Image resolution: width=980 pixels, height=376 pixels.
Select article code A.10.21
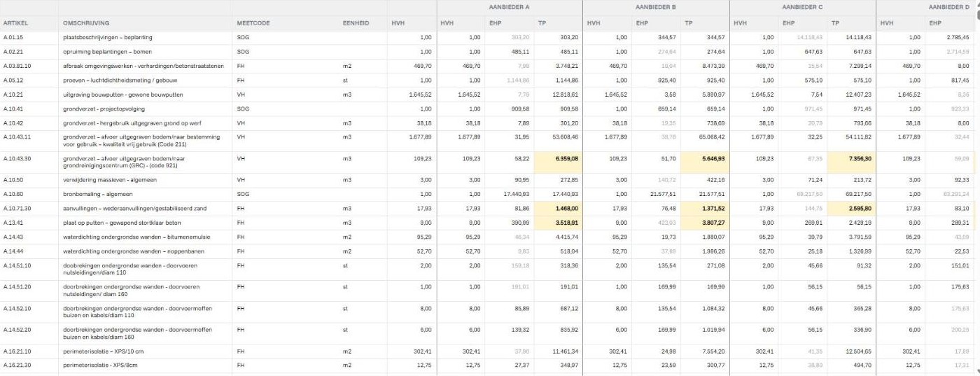pos(13,95)
